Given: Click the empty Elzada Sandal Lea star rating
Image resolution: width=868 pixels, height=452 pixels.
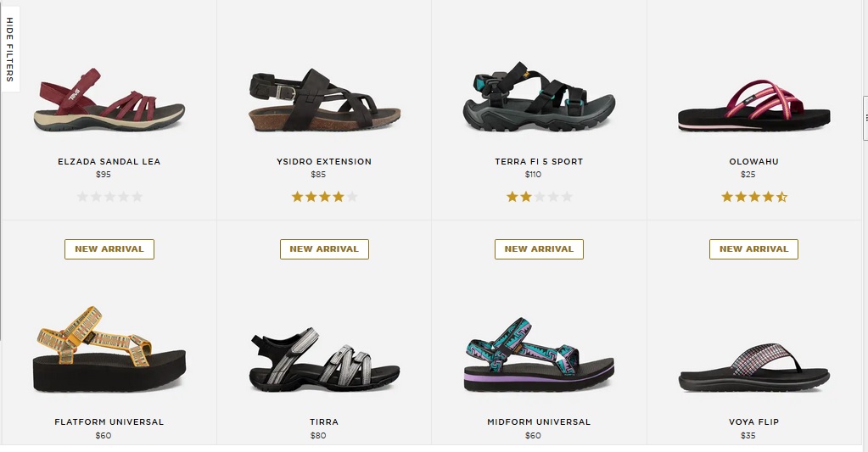Looking at the screenshot, I should 109,197.
